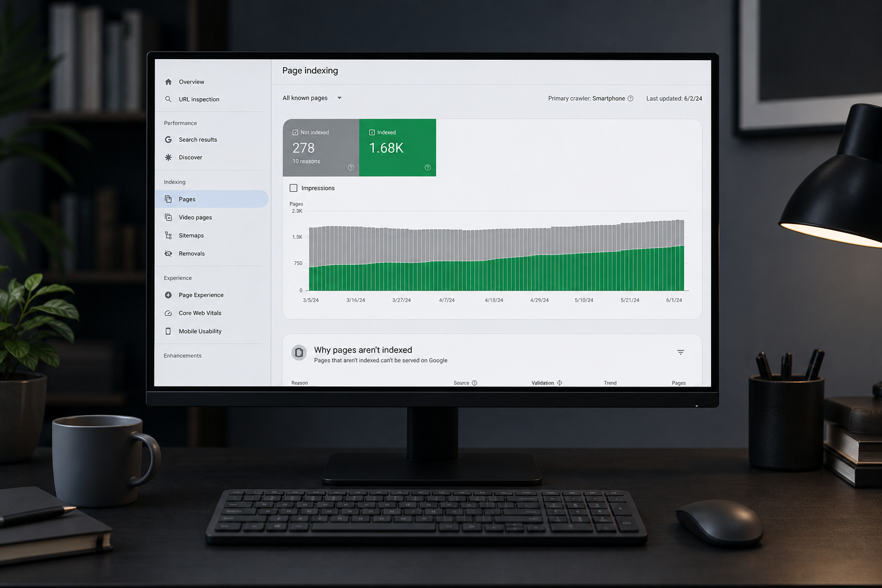882x588 pixels.
Task: Click Last updated: 6/2/24 text
Action: (x=674, y=99)
